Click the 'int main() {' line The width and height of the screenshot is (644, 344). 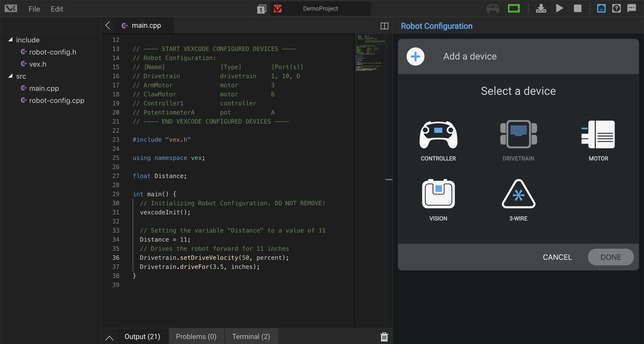(x=154, y=194)
